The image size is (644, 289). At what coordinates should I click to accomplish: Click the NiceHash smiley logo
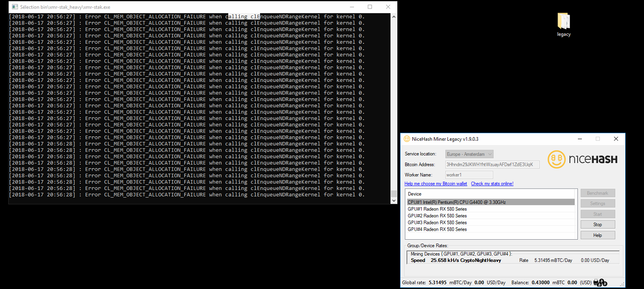[x=556, y=160]
